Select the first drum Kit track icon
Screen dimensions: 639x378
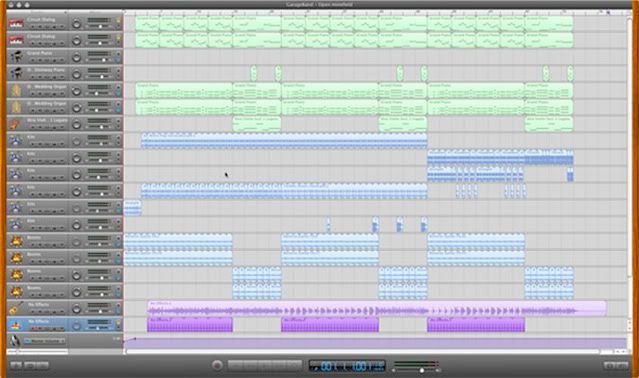click(x=16, y=141)
